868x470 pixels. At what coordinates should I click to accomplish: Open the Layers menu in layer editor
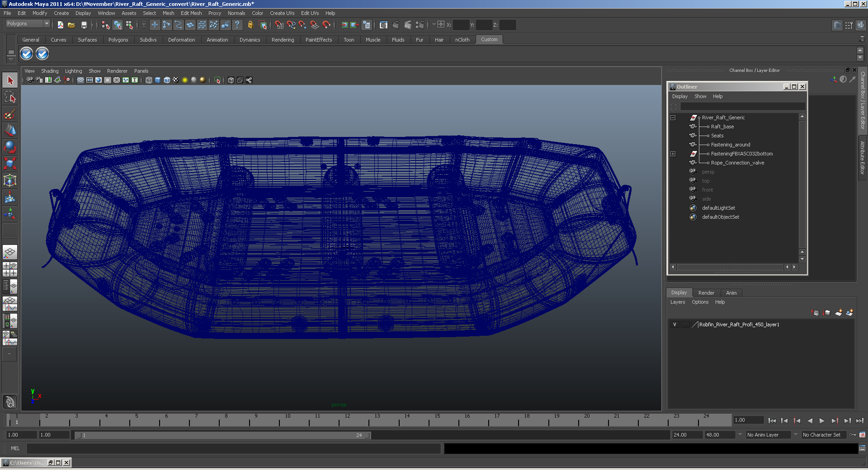[677, 302]
